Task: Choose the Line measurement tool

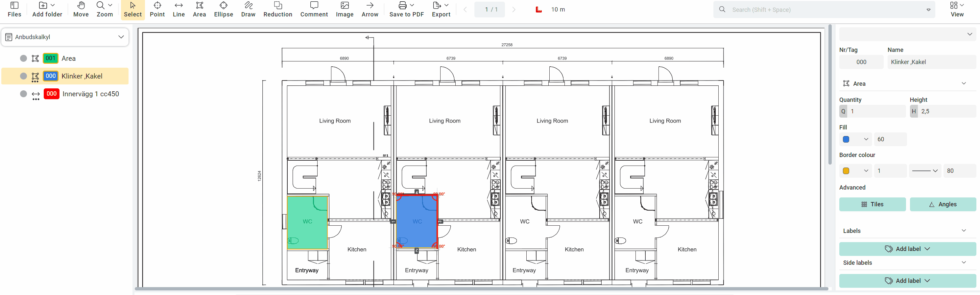Action: (x=179, y=10)
